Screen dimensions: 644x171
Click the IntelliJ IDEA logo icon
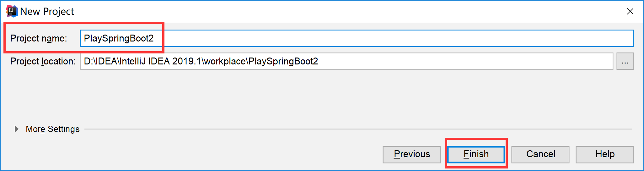pos(12,11)
